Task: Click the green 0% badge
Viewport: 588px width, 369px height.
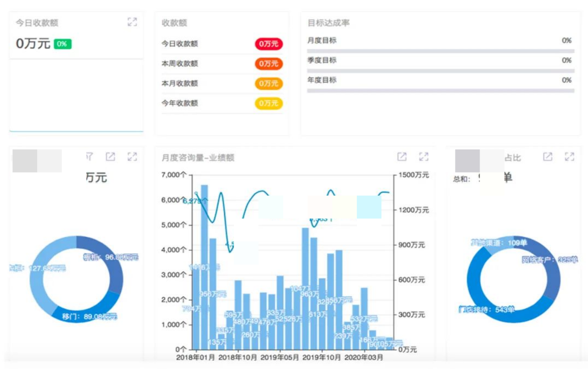Action: [62, 44]
